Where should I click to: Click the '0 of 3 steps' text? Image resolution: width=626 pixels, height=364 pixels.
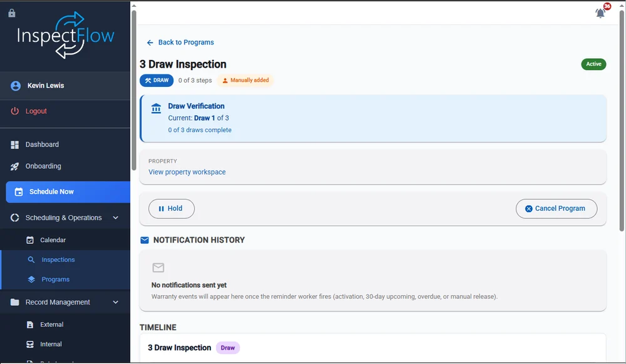pyautogui.click(x=195, y=81)
